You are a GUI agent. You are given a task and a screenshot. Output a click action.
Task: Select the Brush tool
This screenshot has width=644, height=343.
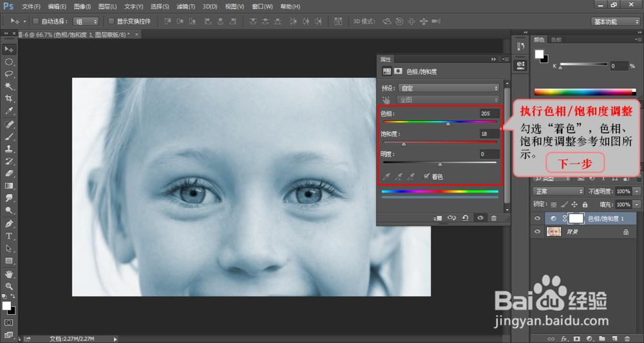(8, 136)
